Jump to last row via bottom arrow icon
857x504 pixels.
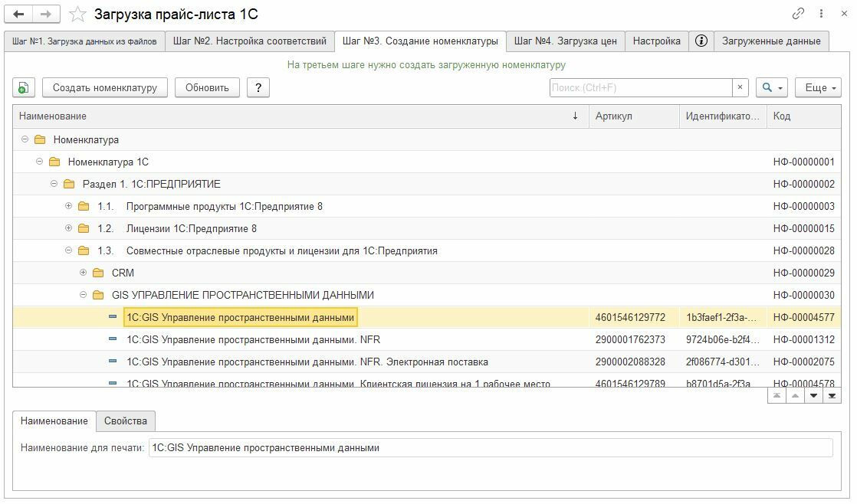[832, 394]
